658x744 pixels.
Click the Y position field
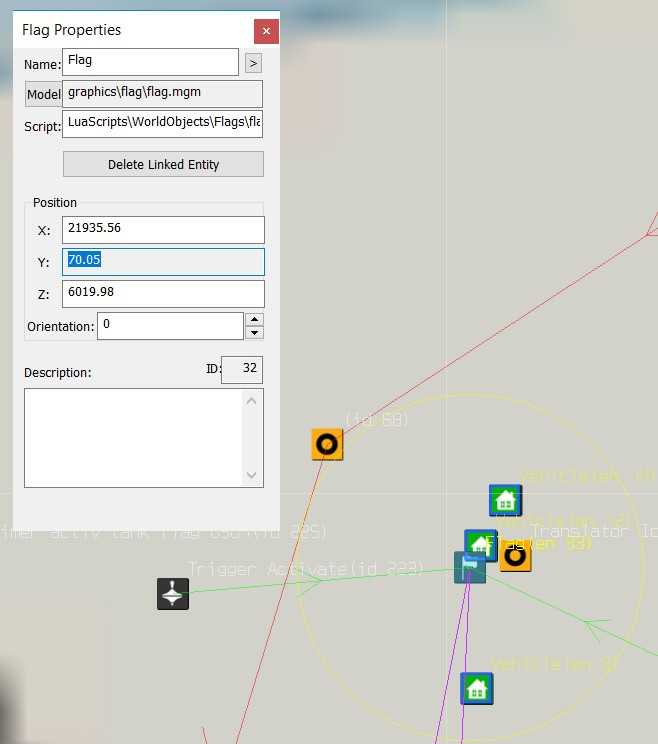(162, 262)
